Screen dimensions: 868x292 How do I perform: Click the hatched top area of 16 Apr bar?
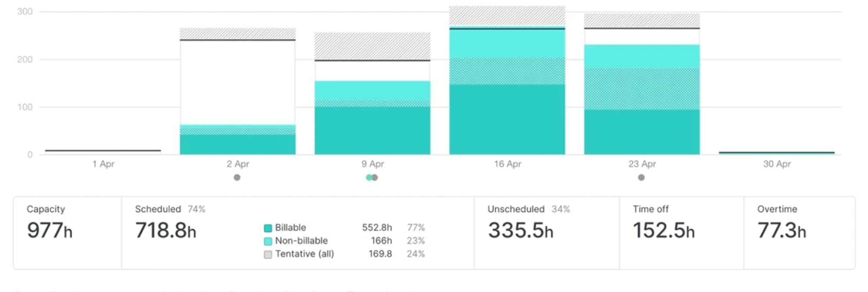507,16
